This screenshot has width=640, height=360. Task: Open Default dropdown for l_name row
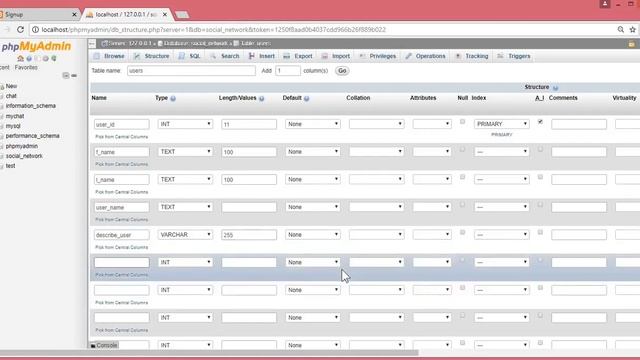coord(313,180)
